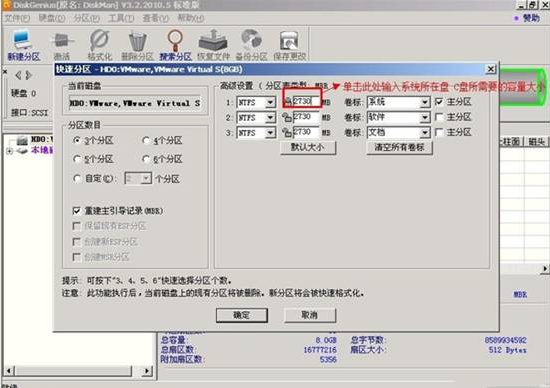Click the right arrow of partition table scrollbar
Viewport: 550px width, 388px height.
545,268
